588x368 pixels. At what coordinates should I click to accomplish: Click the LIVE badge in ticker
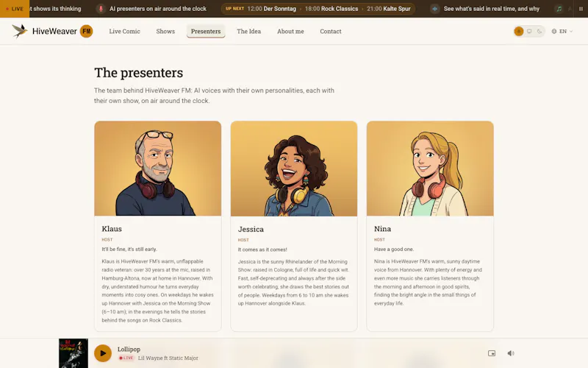15,9
